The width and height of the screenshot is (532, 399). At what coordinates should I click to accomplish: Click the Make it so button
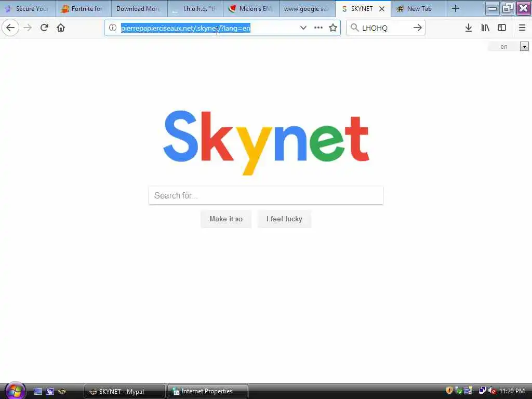click(226, 219)
